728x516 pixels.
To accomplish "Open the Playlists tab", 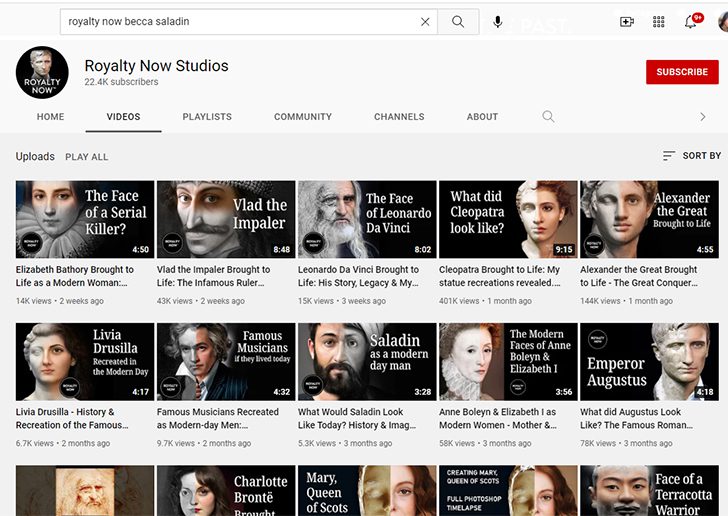I will point(207,117).
